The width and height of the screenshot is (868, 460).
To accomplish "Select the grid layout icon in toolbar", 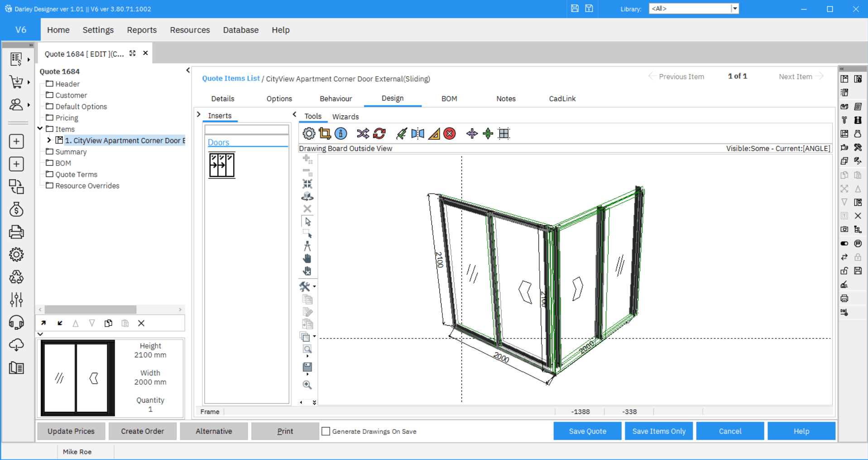I will pos(504,133).
